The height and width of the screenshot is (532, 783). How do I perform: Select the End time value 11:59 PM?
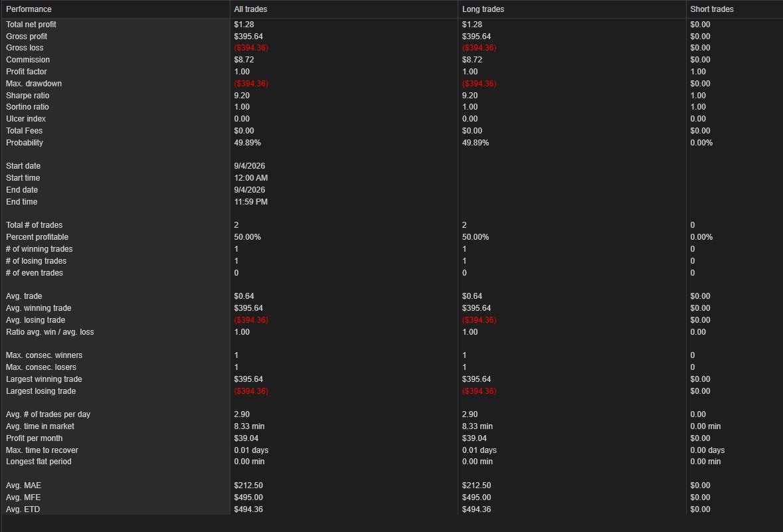point(250,202)
